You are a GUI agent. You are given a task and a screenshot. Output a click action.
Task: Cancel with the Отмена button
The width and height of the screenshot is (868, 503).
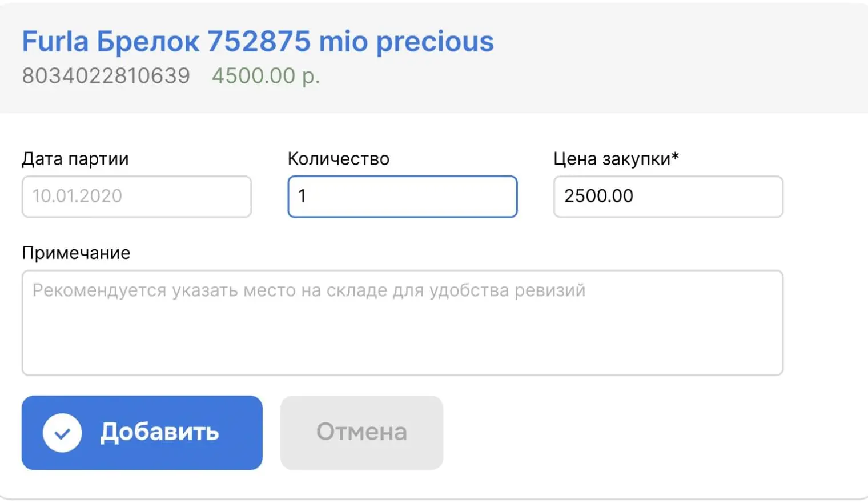tap(361, 433)
